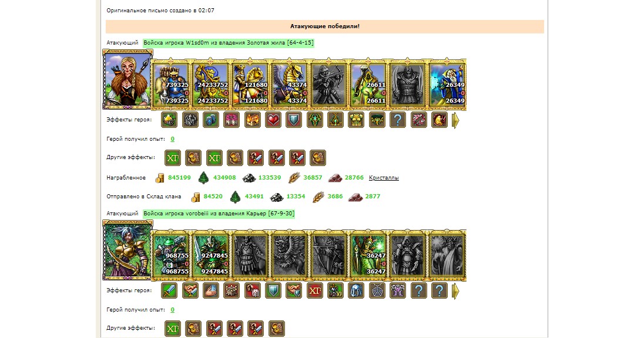The image size is (644, 338).
Task: Click the golden temple columns effect icon
Action: pos(356,120)
